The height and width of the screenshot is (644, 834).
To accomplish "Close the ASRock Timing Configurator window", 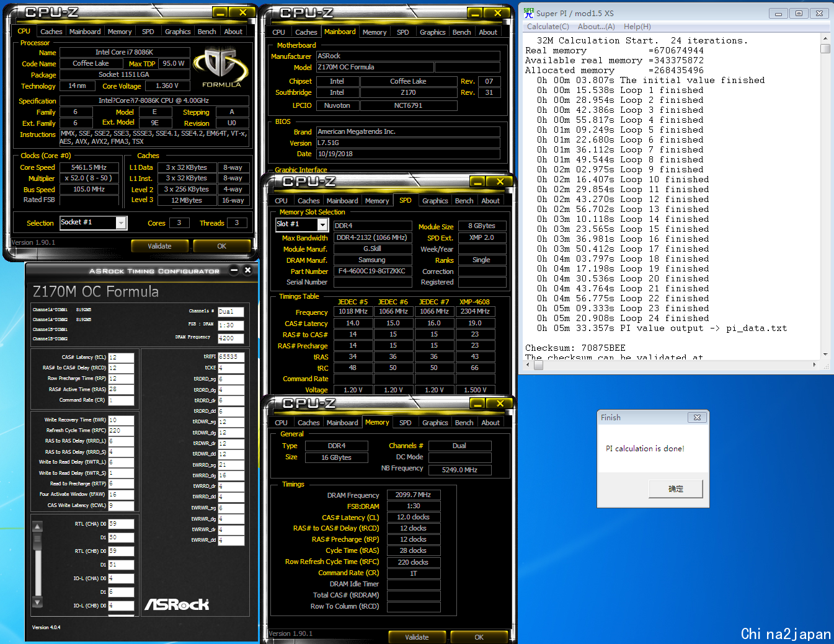I will (247, 270).
